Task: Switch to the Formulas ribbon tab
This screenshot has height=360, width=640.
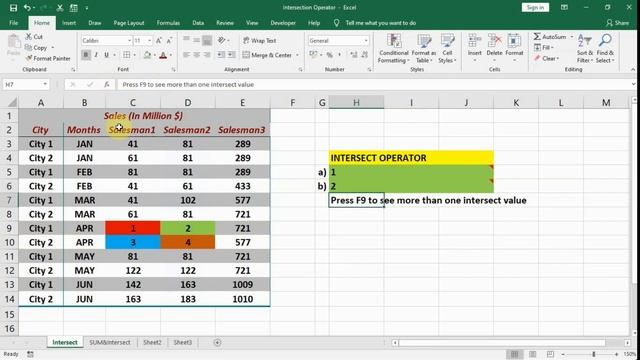Action: pyautogui.click(x=168, y=23)
